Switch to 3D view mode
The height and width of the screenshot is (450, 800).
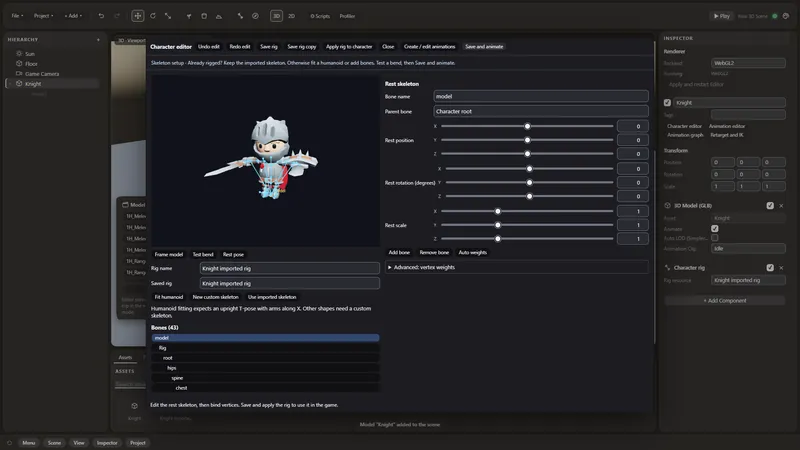pyautogui.click(x=277, y=16)
